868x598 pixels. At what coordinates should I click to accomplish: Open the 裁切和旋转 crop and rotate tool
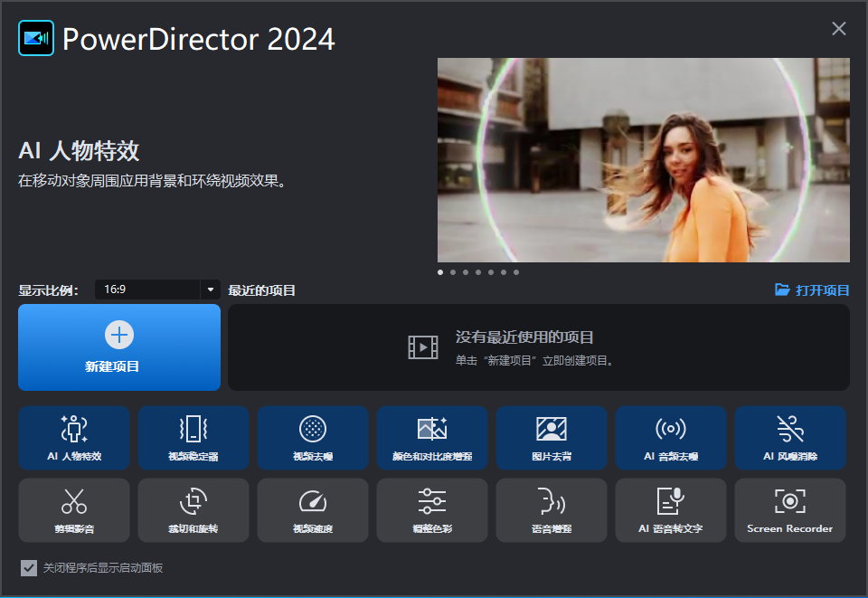[x=193, y=510]
